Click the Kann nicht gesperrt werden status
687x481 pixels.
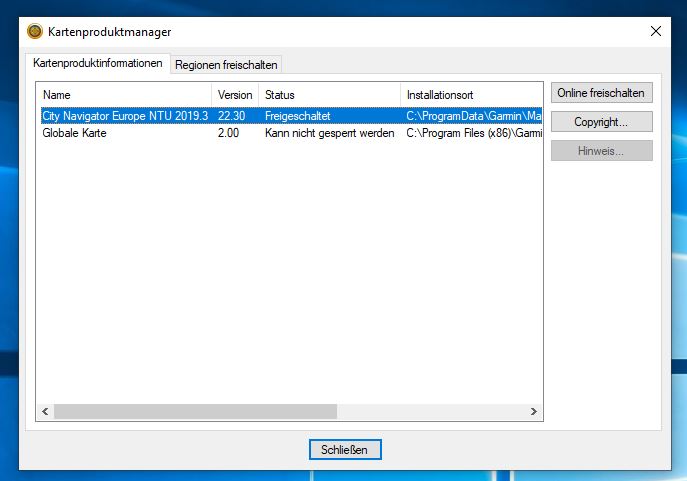pos(329,133)
